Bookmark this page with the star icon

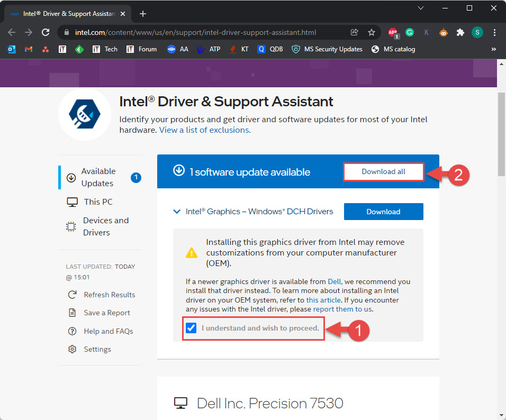372,32
